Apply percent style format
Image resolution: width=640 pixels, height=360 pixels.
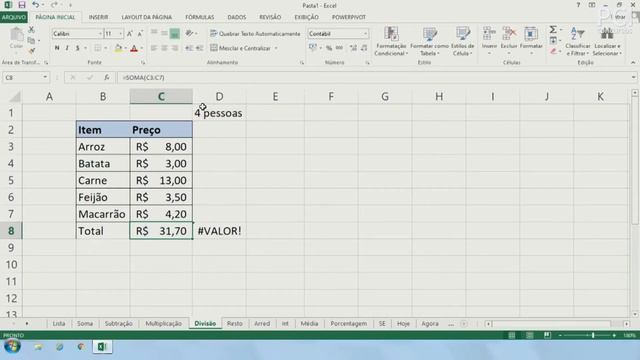(329, 48)
